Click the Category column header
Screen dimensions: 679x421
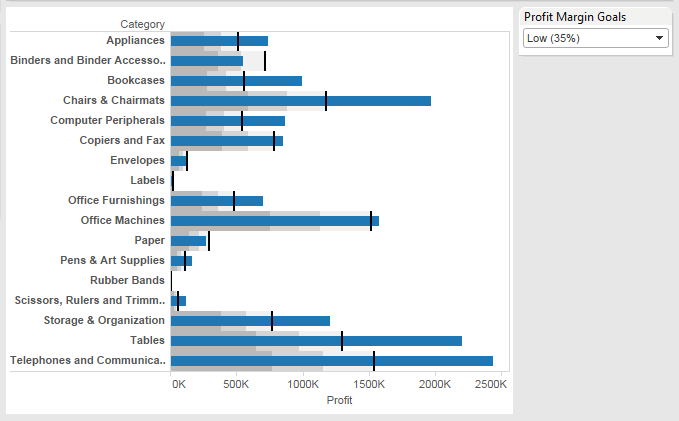[x=142, y=24]
